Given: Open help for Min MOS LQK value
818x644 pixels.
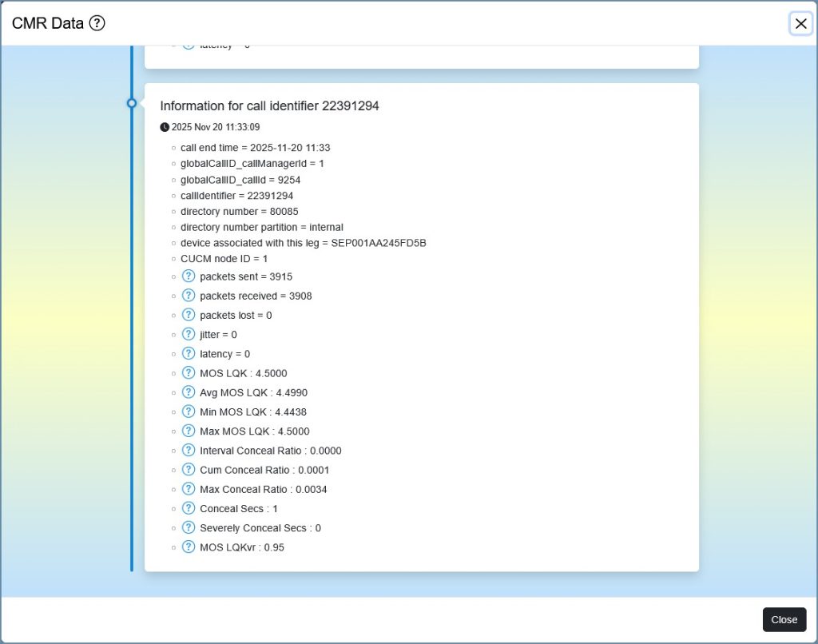Looking at the screenshot, I should click(x=189, y=411).
